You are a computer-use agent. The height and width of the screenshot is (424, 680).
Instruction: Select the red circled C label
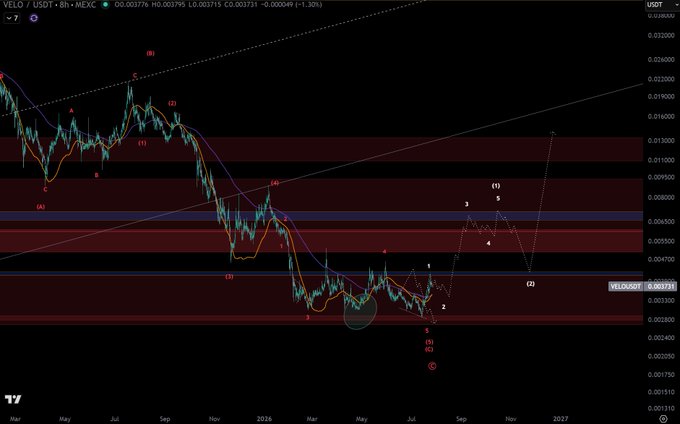coord(432,366)
